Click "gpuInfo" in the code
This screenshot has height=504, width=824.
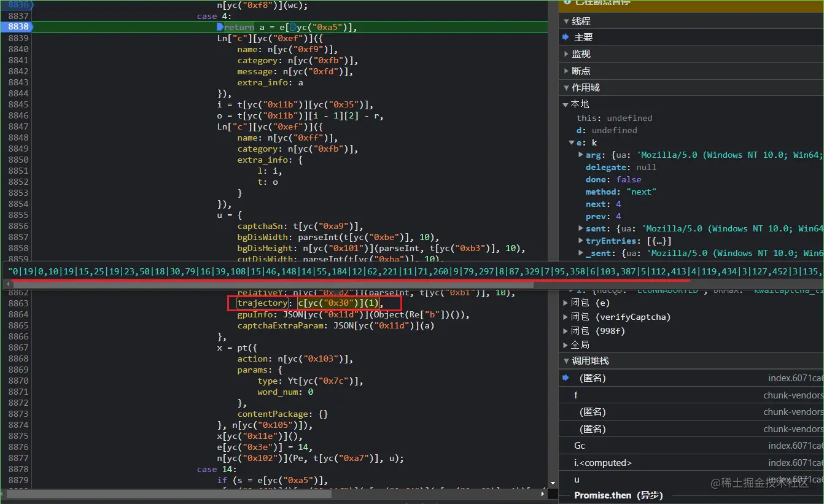pyautogui.click(x=255, y=314)
